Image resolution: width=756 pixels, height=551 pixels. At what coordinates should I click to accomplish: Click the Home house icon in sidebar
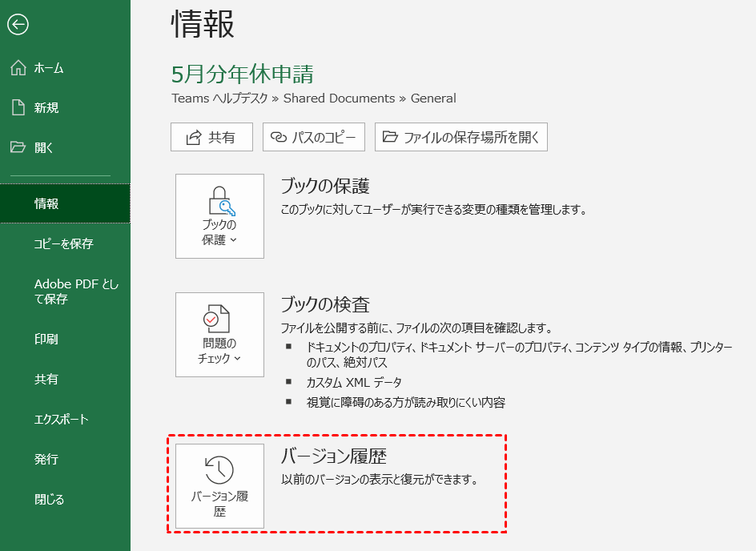(x=18, y=68)
